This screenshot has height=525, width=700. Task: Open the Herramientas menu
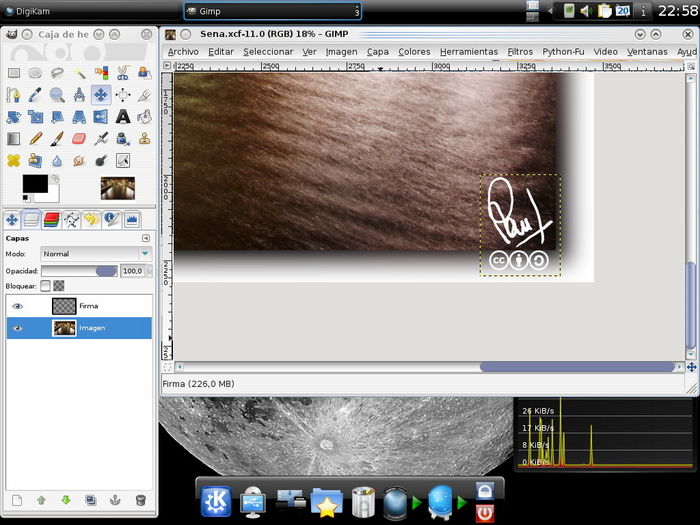(x=469, y=52)
